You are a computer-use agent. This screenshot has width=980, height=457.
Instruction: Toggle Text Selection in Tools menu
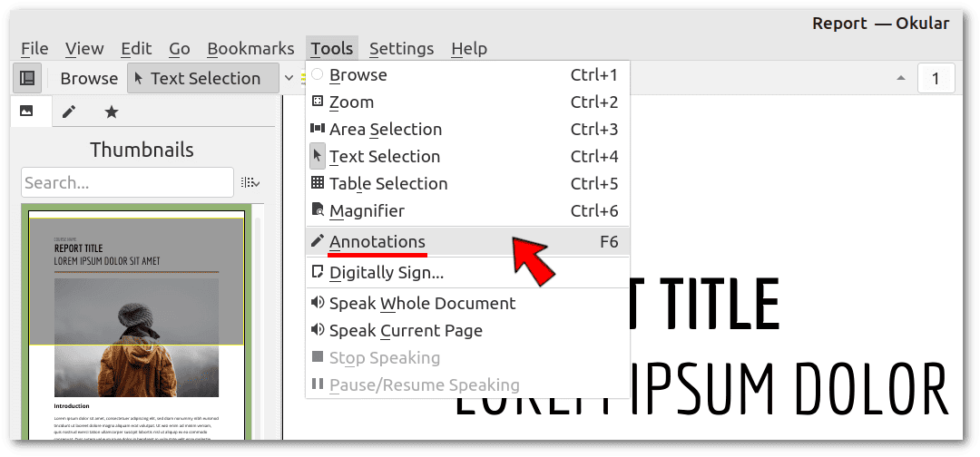(x=384, y=157)
